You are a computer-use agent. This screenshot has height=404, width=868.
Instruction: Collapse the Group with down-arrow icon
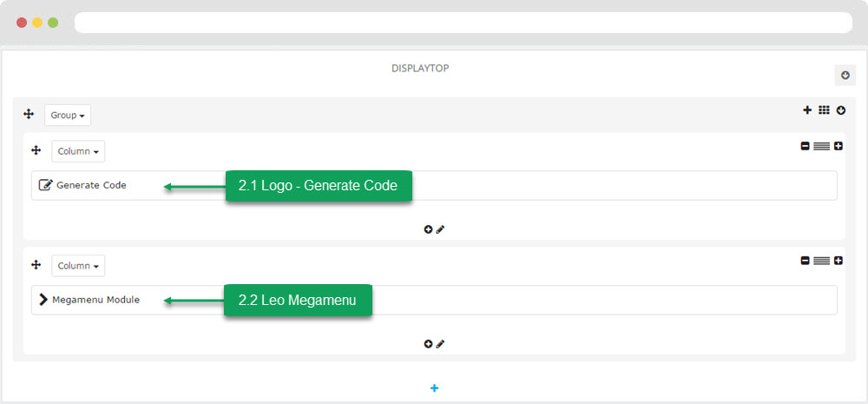(841, 110)
